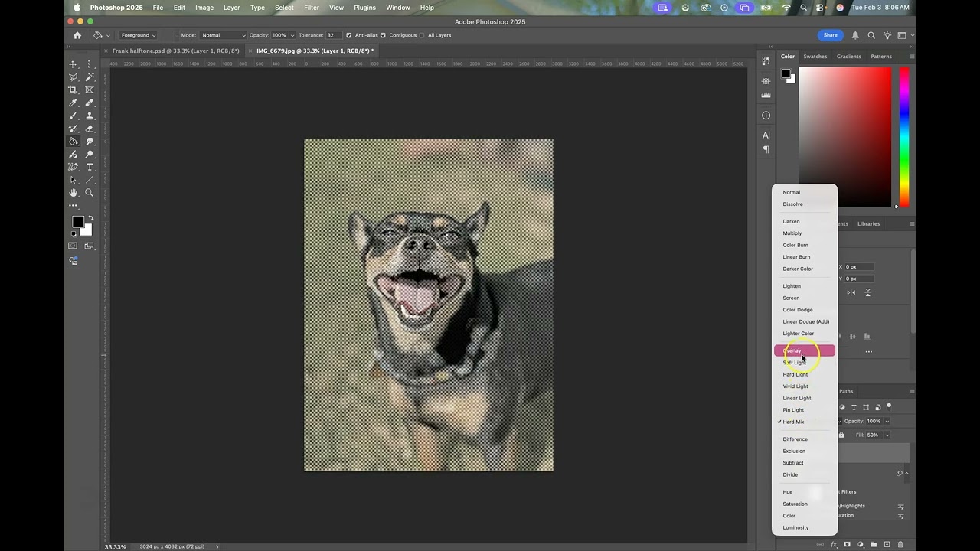The image size is (980, 551).
Task: Open the Character panel icon
Action: [766, 135]
